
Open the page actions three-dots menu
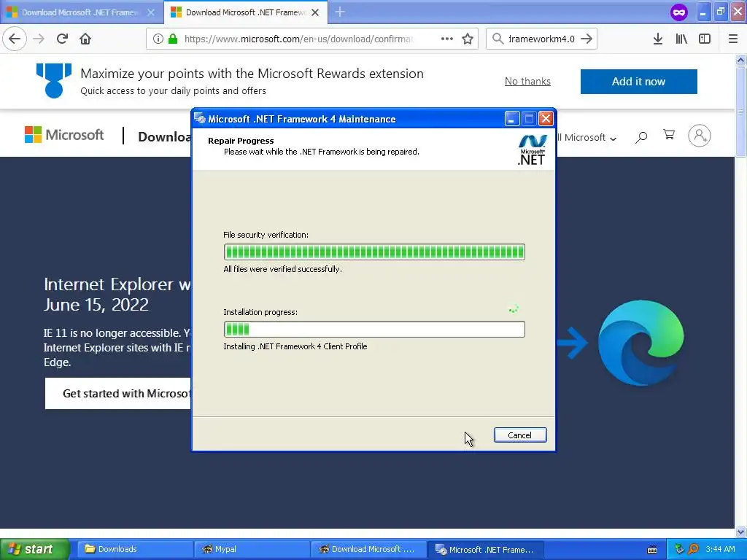pos(447,39)
